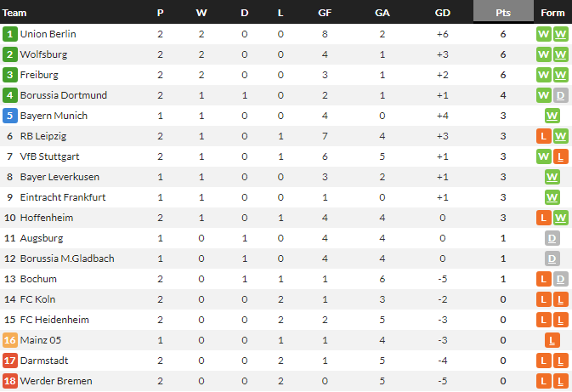Click the Form column header

(552, 13)
